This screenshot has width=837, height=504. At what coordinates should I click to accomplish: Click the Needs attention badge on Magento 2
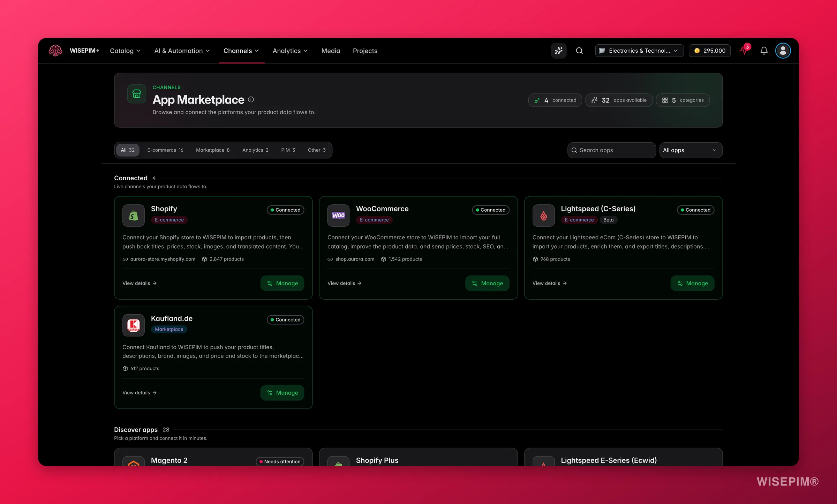(280, 461)
